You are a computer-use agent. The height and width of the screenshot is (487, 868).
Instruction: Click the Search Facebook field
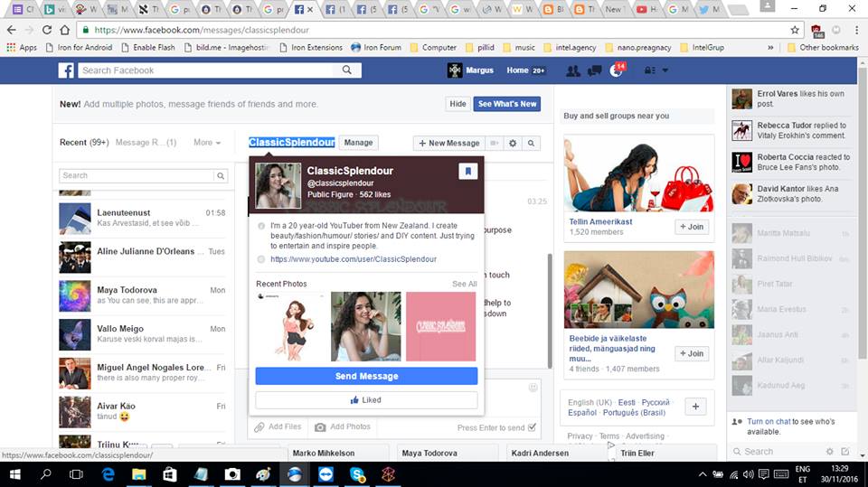206,70
